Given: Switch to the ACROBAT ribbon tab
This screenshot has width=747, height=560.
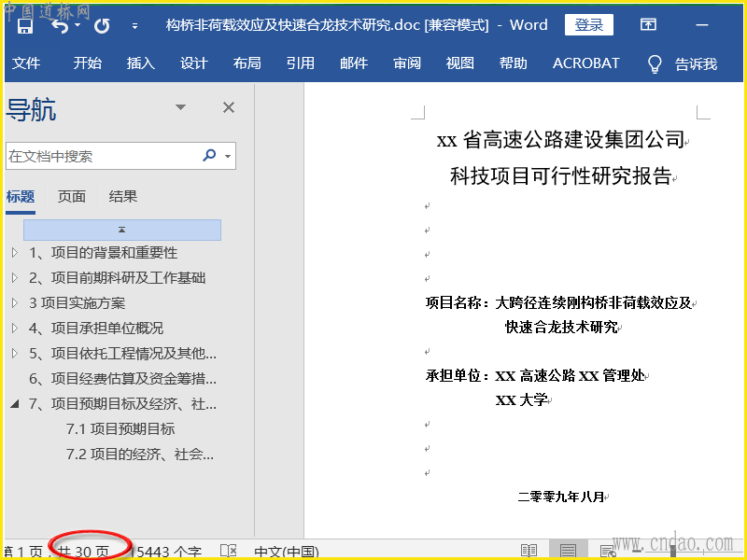Looking at the screenshot, I should [586, 63].
